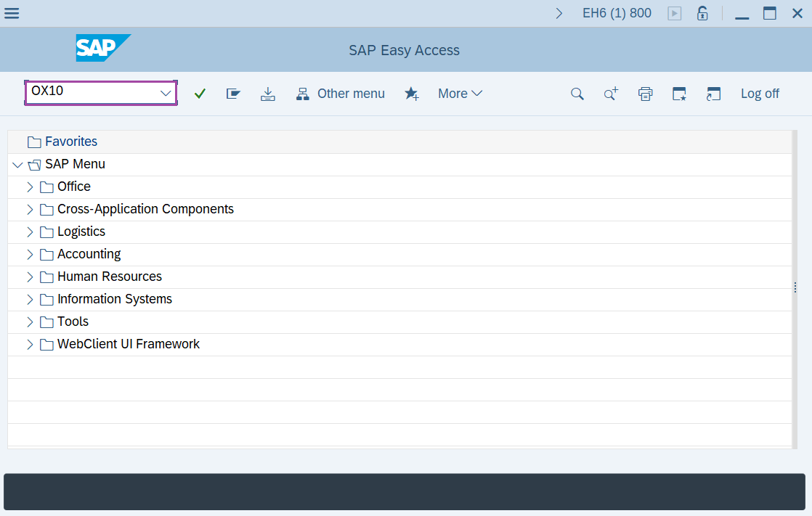Collapse the SAP Menu tree
The height and width of the screenshot is (516, 812).
point(17,164)
